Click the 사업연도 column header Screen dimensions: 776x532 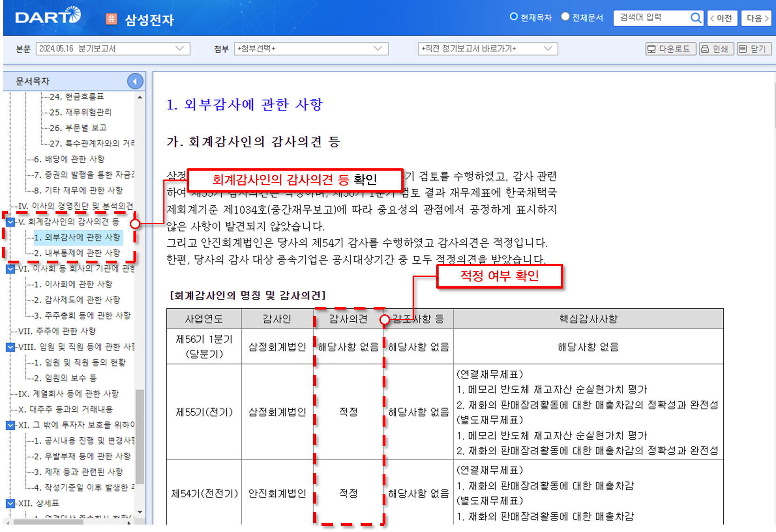204,319
